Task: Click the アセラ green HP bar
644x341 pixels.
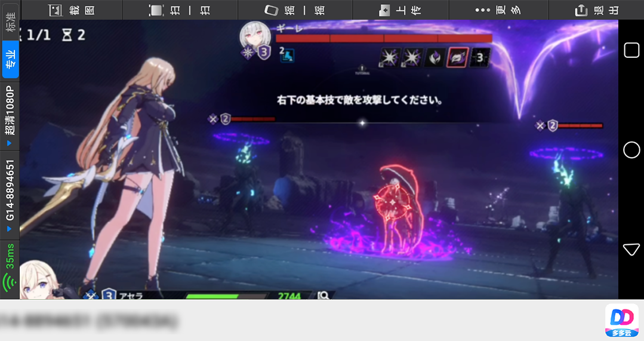Action: 227,296
